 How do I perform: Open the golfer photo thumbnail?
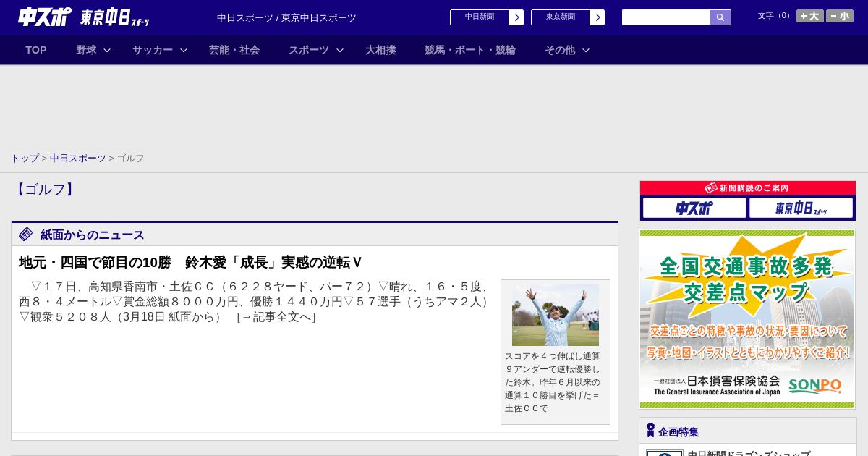(x=555, y=315)
